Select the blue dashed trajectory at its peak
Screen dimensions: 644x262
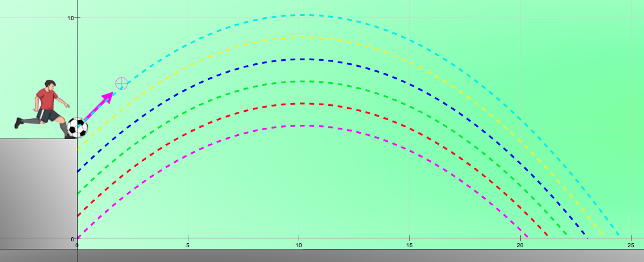click(x=300, y=59)
